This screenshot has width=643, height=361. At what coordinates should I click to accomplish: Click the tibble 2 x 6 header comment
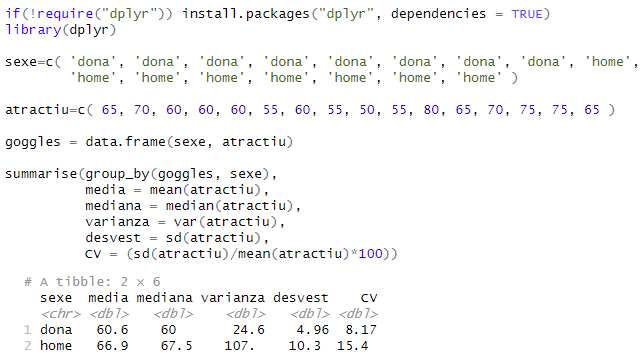(92, 282)
